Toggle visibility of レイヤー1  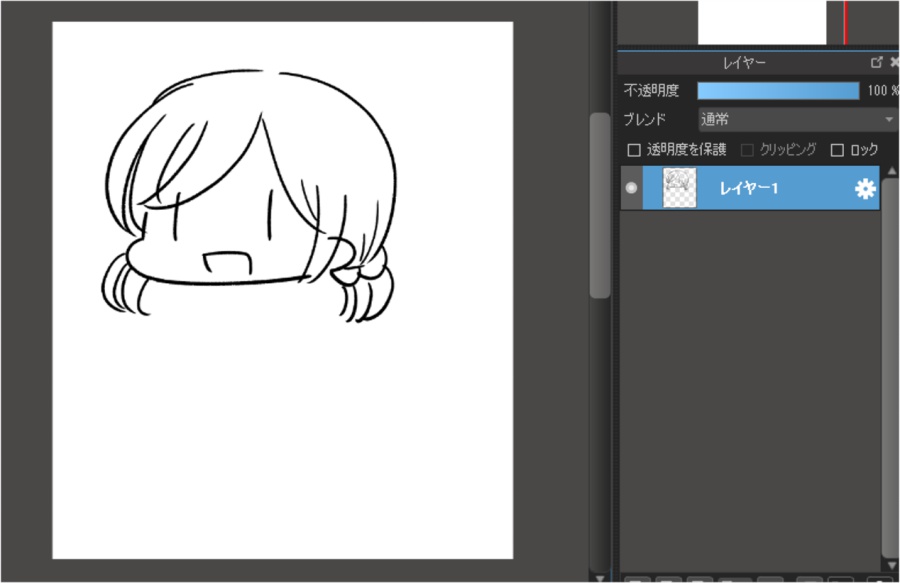click(x=631, y=188)
